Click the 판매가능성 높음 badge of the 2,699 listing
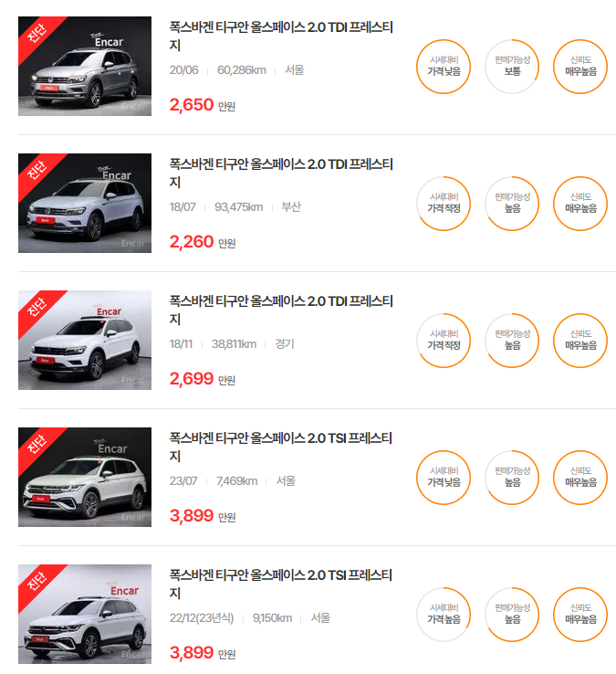The width and height of the screenshot is (616, 674). (x=512, y=341)
